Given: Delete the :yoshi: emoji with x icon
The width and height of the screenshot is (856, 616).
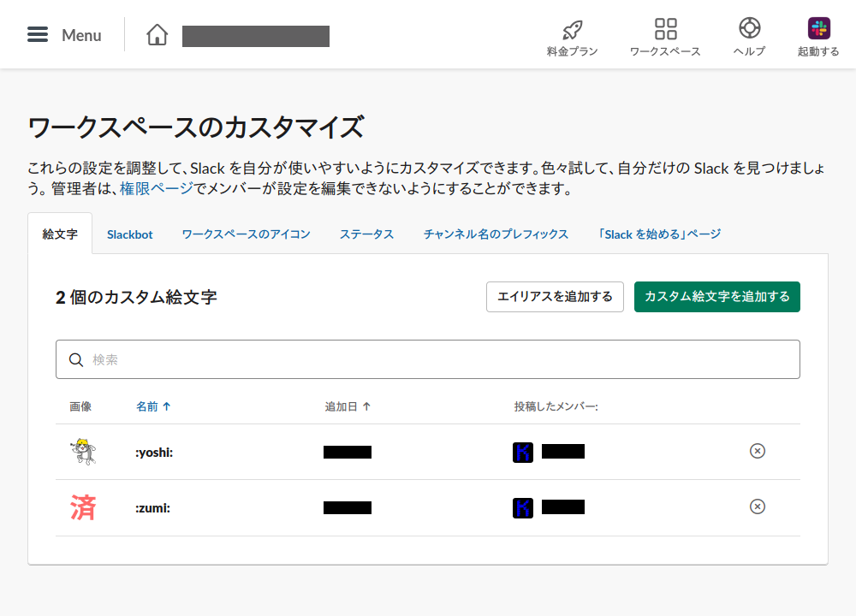Looking at the screenshot, I should (758, 451).
